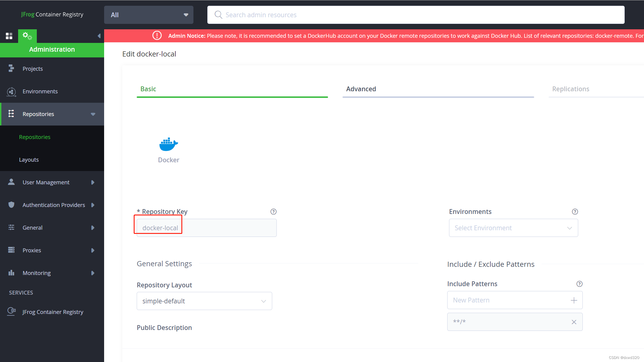
Task: Open the Monitoring section
Action: (x=37, y=273)
